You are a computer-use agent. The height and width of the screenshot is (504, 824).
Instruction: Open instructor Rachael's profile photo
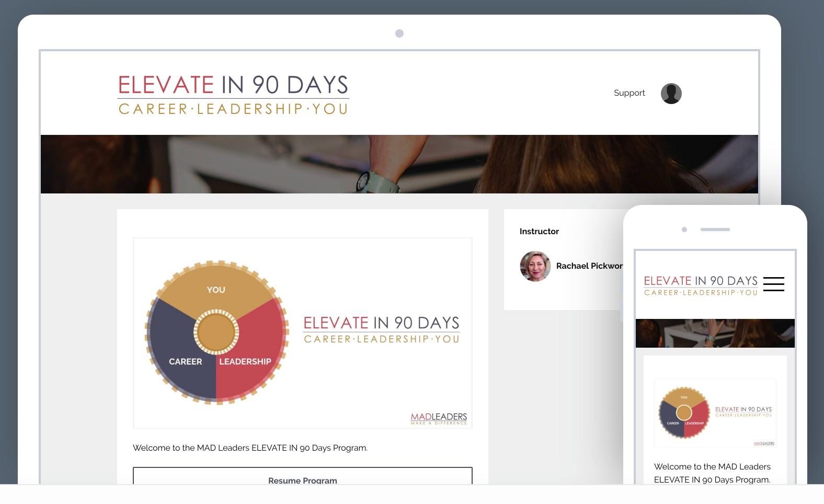point(535,266)
